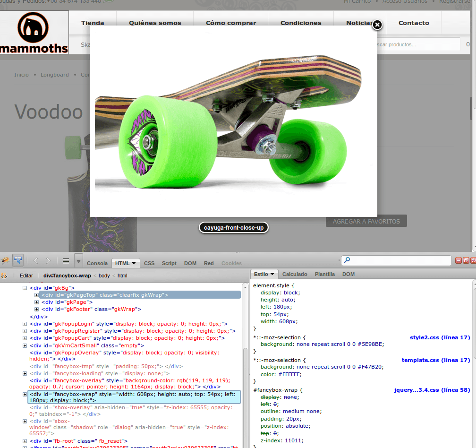Select html in the breadcrumb path

122,276
